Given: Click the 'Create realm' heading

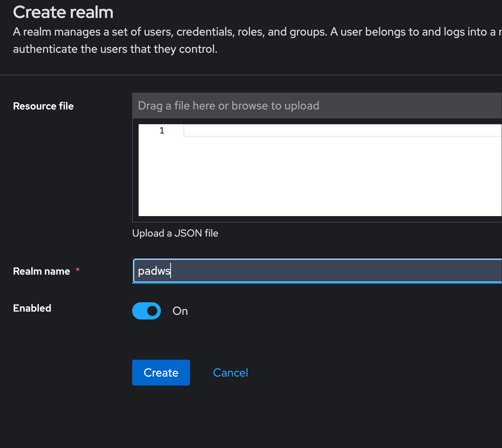Looking at the screenshot, I should 63,12.
